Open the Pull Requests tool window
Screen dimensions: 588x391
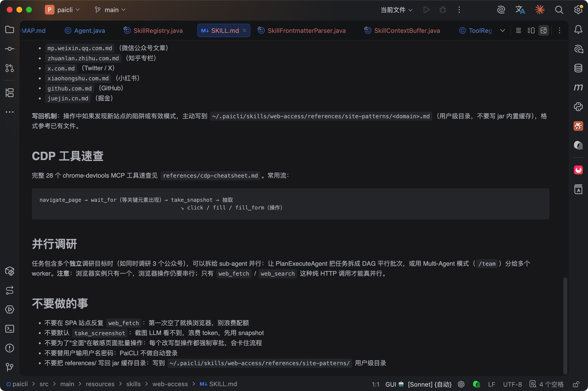click(x=9, y=68)
